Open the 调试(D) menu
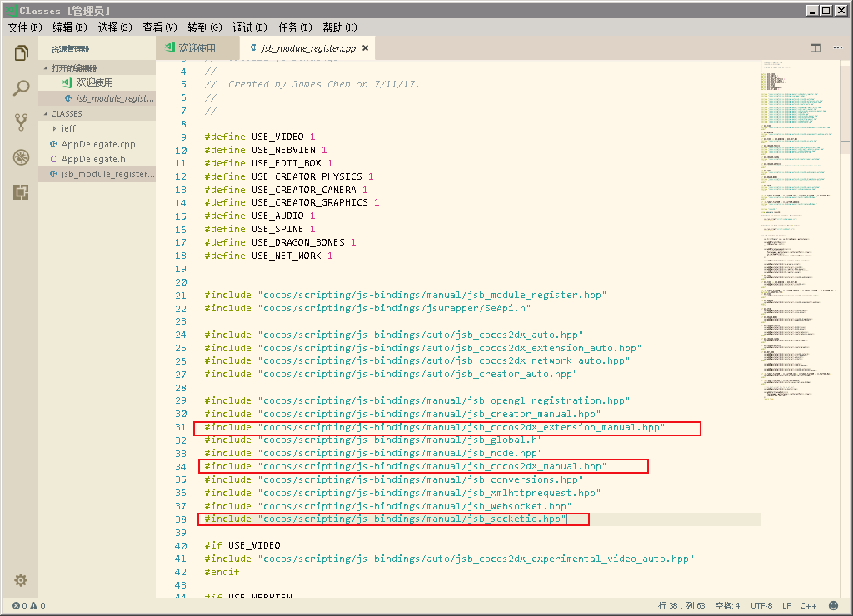Screen dimensions: 853x616 point(250,27)
